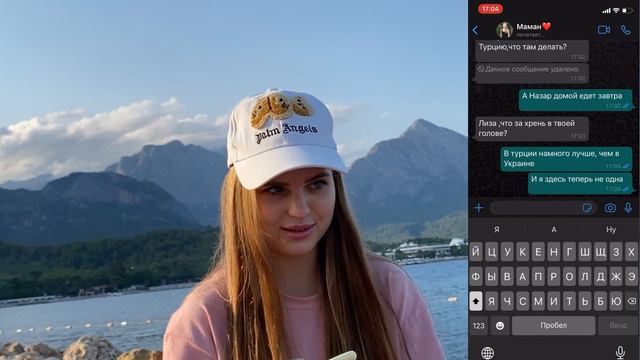Tap the voice message microphone beside camera
The image size is (640, 360).
point(628,208)
